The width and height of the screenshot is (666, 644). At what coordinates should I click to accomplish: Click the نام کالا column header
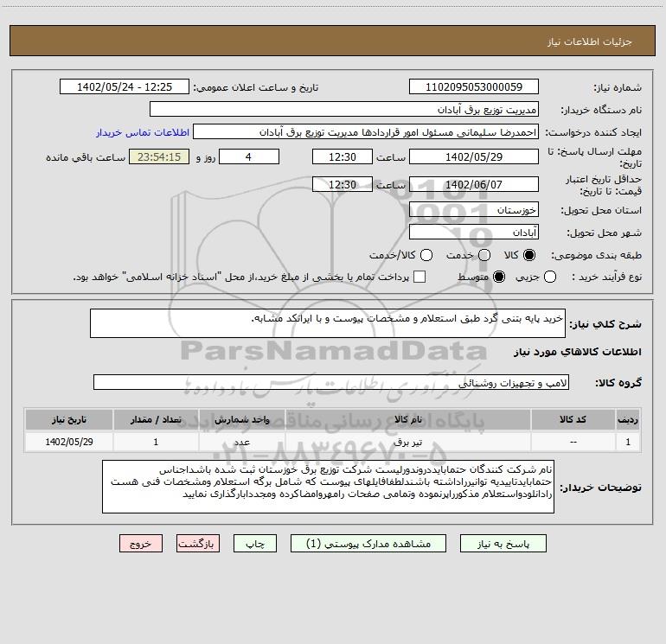click(x=407, y=419)
